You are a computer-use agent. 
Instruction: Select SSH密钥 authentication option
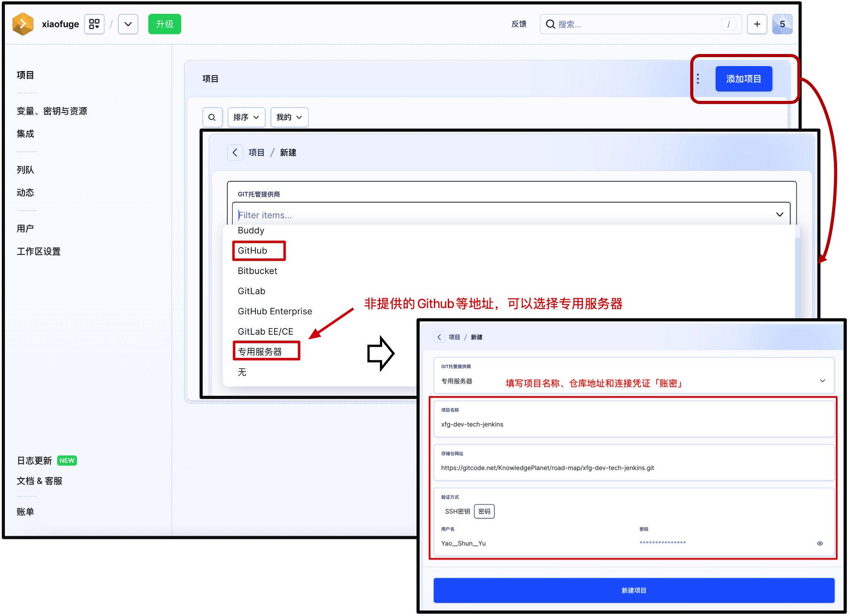(x=457, y=512)
